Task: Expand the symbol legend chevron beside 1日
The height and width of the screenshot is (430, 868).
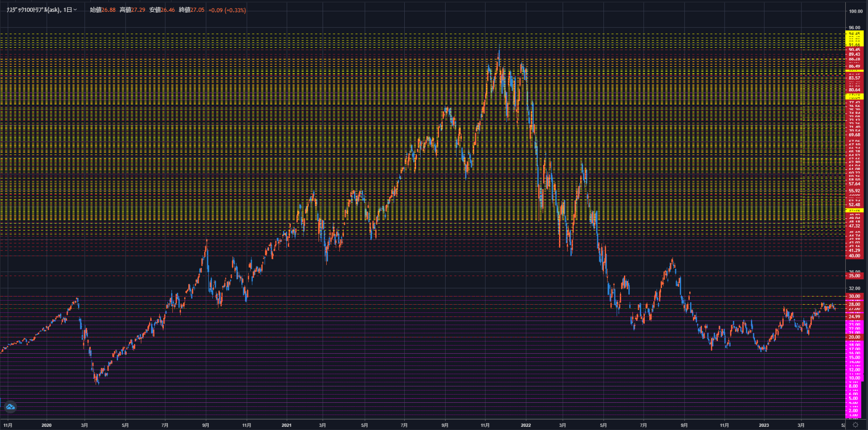Action: [75, 10]
